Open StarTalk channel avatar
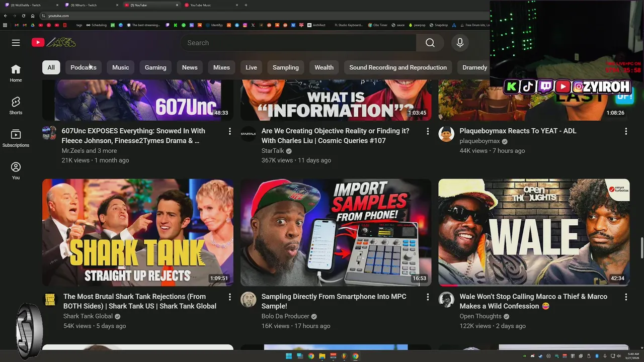 249,134
